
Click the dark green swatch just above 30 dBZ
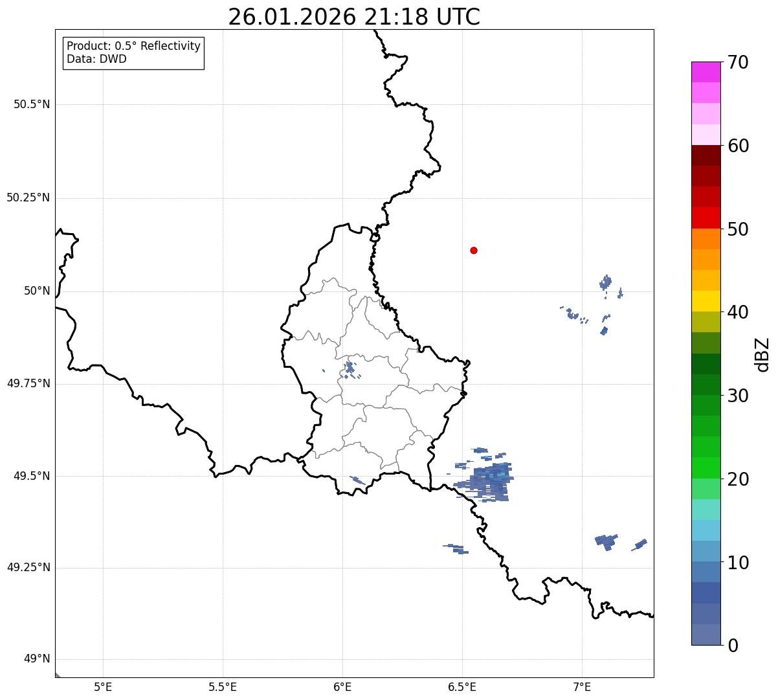[706, 385]
